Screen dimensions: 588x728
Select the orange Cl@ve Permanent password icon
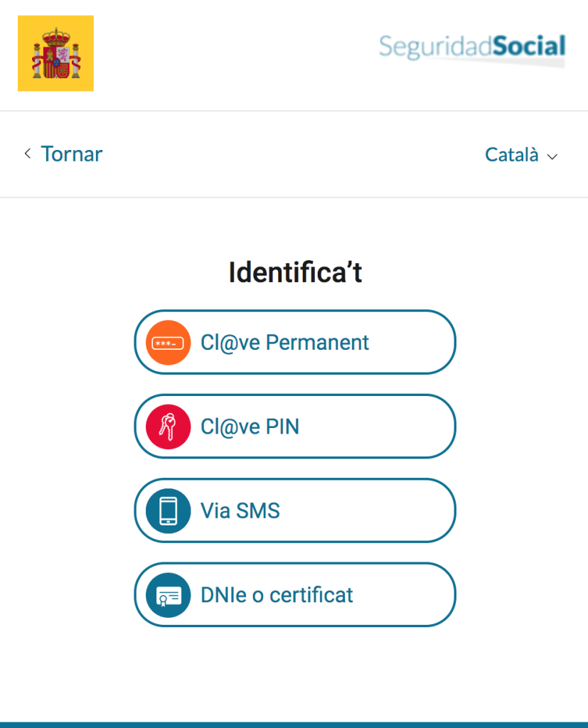pyautogui.click(x=168, y=343)
